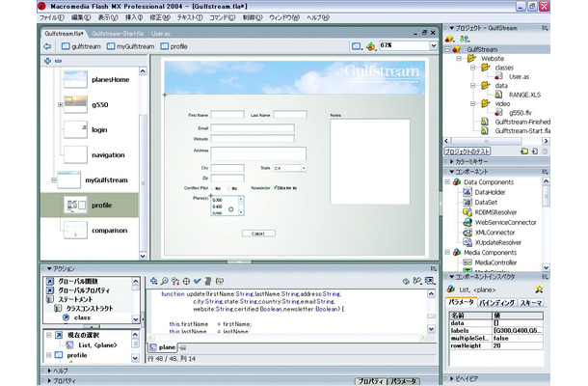Collapse the video folder in Project tree
Screen dimensions: 588x386
click(473, 103)
